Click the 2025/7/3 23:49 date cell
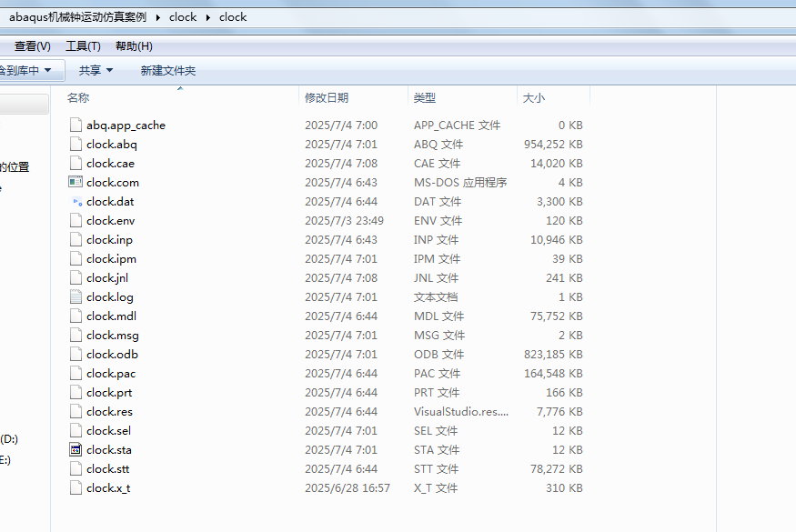Image resolution: width=796 pixels, height=532 pixels. pos(344,221)
